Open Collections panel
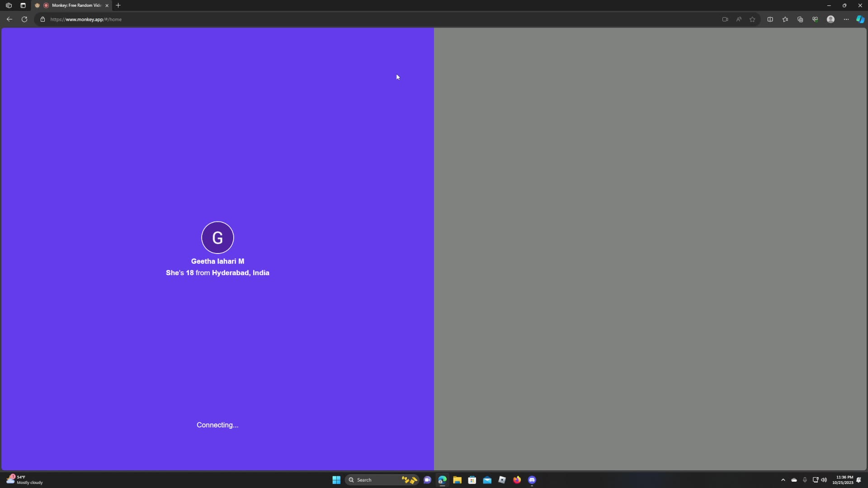The width and height of the screenshot is (868, 488). [x=800, y=19]
